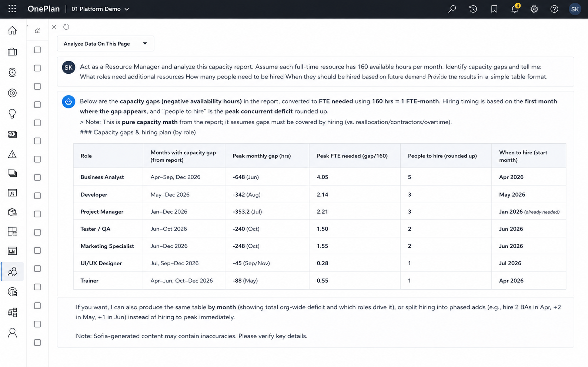
Task: Expand the Analyze Data On This Page dropdown
Action: pos(106,44)
